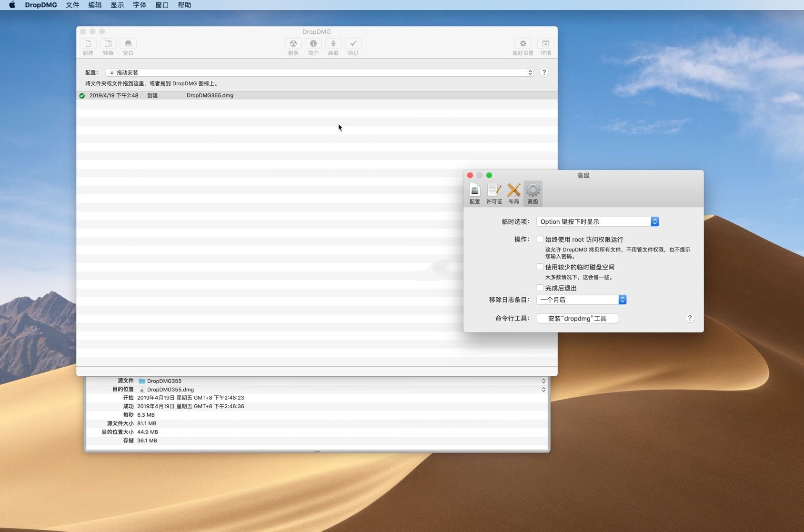The height and width of the screenshot is (532, 804).
Task: Click the 6.3 MB 每秒 value
Action: pos(146,415)
